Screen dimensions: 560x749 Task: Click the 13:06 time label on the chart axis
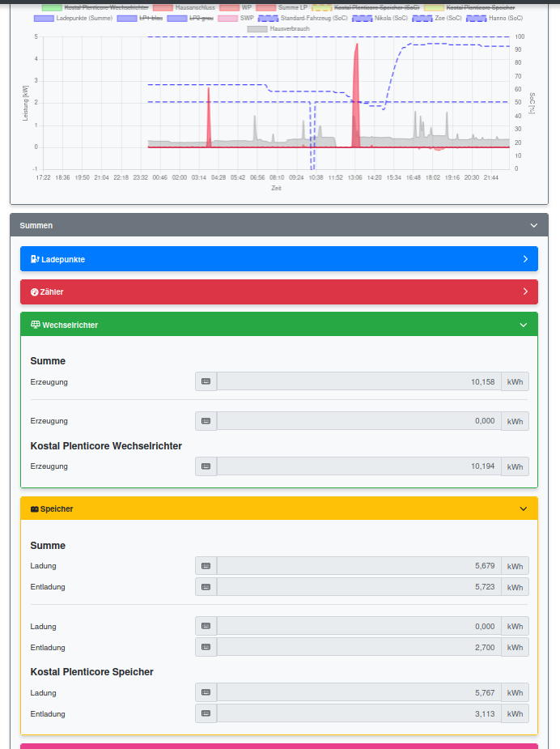pyautogui.click(x=354, y=177)
